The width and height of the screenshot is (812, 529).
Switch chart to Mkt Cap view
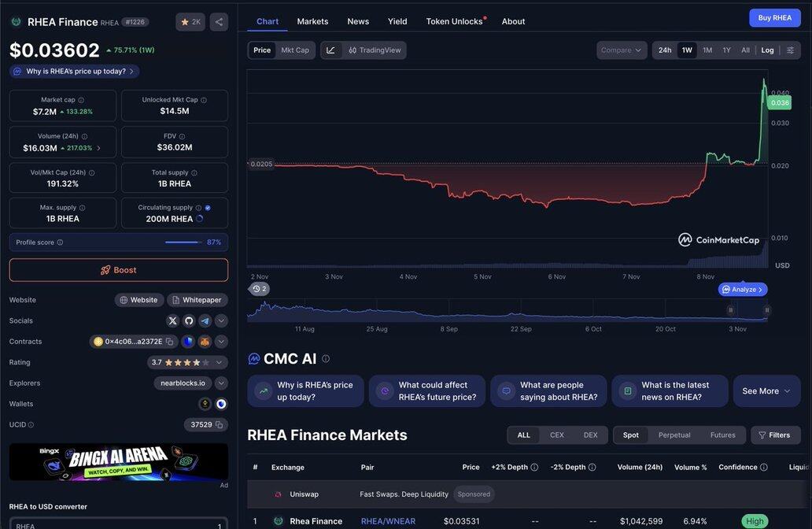point(295,50)
